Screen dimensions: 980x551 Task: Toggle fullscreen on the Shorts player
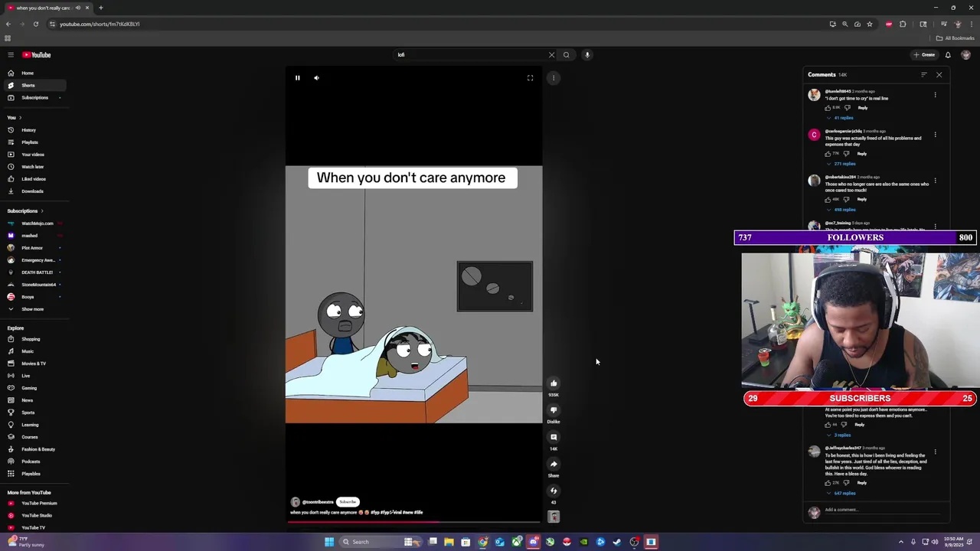[x=530, y=77]
